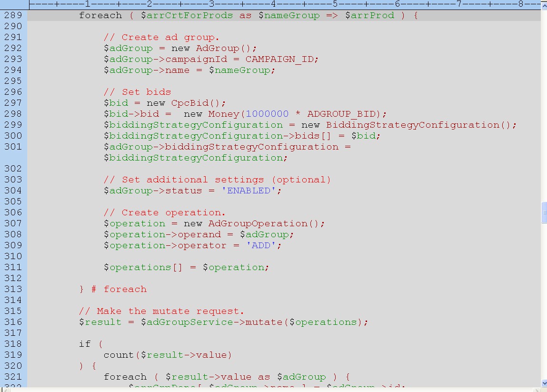Click "$result->value" on line 321
The width and height of the screenshot is (547, 392).
click(208, 377)
